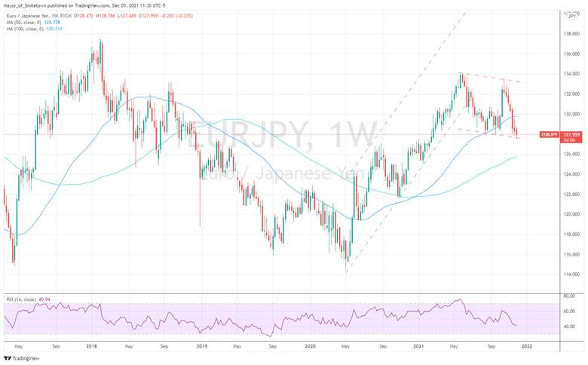
Task: Select the 80.00 RSI axis label
Action: 569,296
